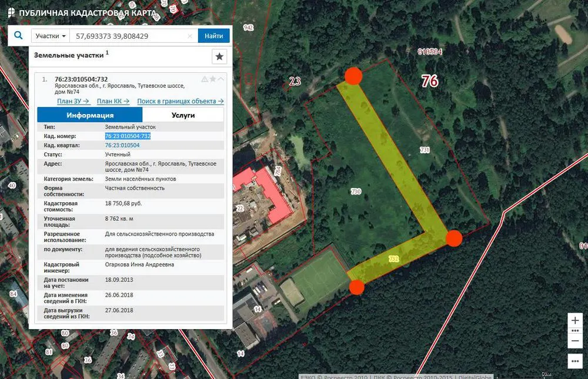Open the map tools menu with three dots
The image size is (588, 379).
coord(575,361)
